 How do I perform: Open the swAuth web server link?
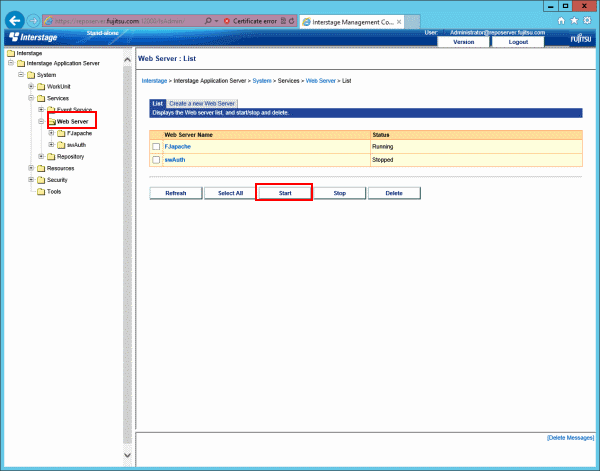coord(175,160)
